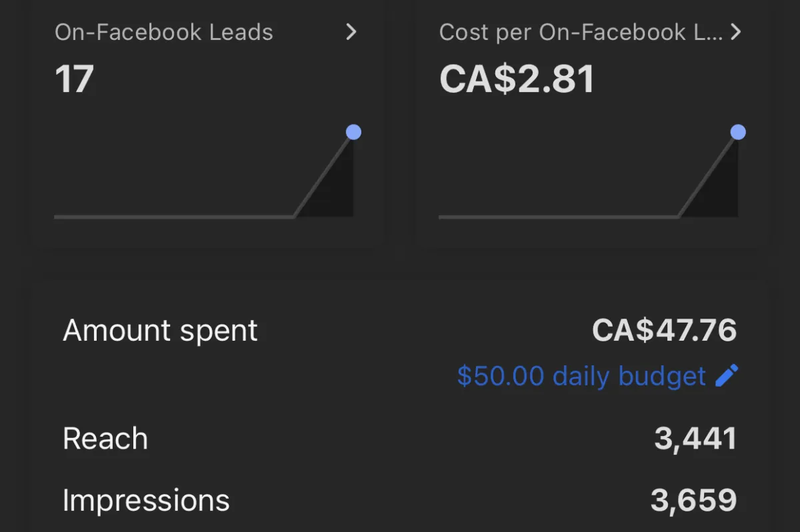The width and height of the screenshot is (800, 532).
Task: Select the Impressions metric label
Action: [x=146, y=501]
